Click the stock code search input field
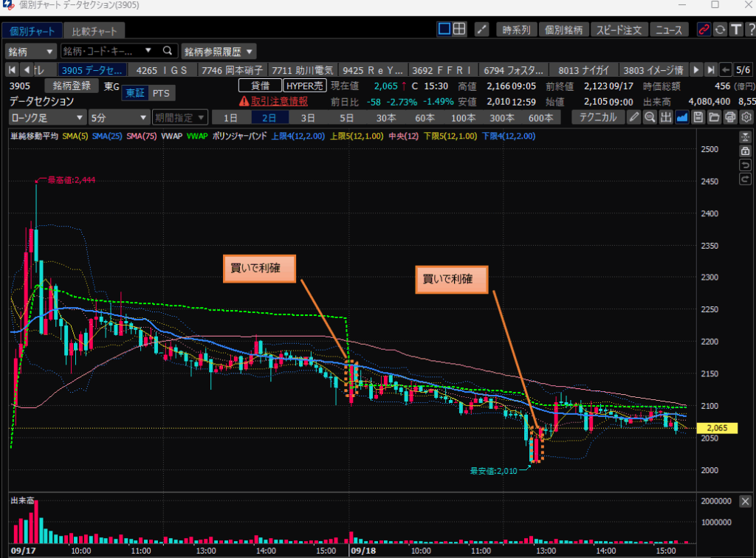Viewport: 756px width, 558px height. tap(103, 51)
